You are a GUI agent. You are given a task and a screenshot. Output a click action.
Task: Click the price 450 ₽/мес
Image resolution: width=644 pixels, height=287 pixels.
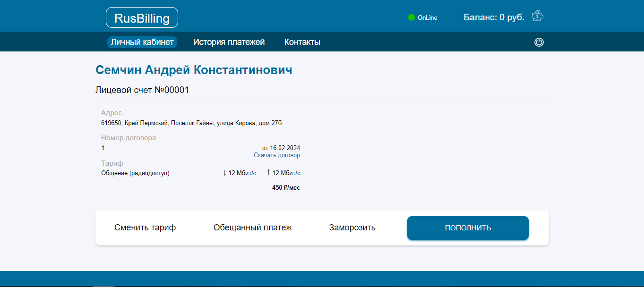(286, 188)
